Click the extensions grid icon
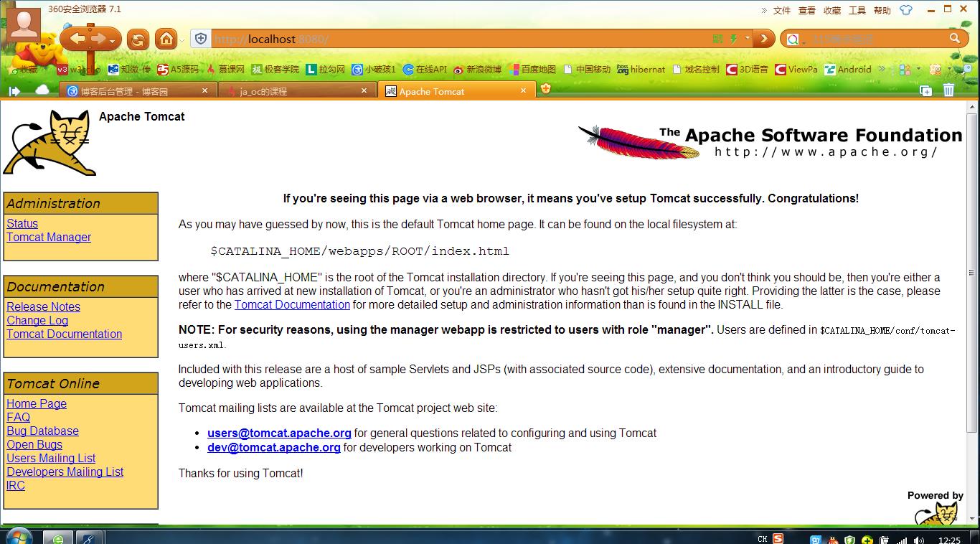Screen dimensions: 980x544 pos(904,70)
